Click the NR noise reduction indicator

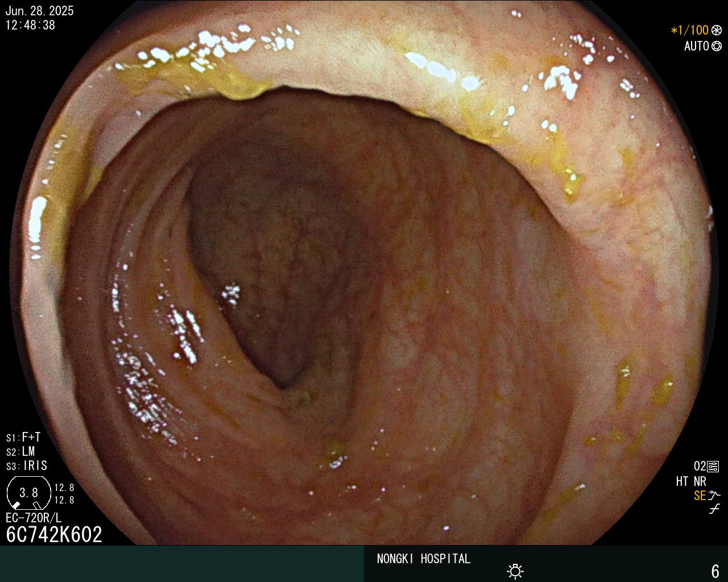tap(700, 481)
